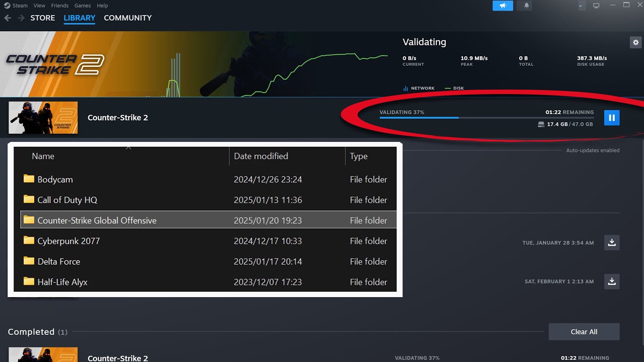Image resolution: width=644 pixels, height=362 pixels.
Task: Switch to the LIBRARY tab
Action: tap(79, 18)
